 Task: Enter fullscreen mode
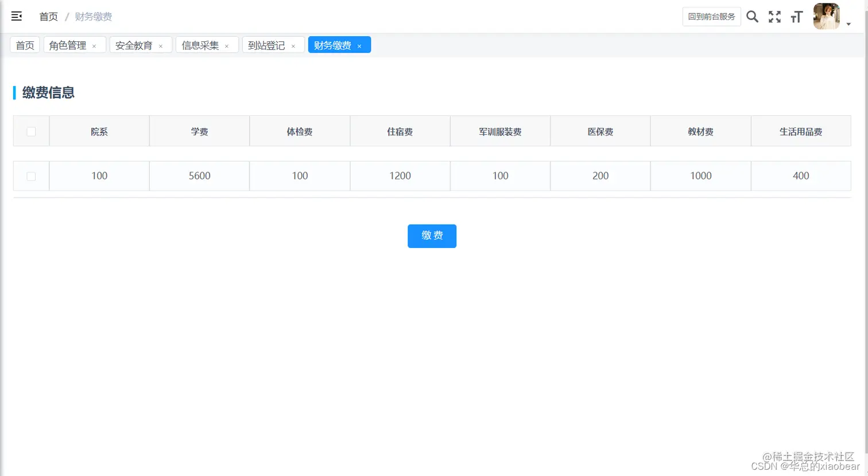pos(774,16)
